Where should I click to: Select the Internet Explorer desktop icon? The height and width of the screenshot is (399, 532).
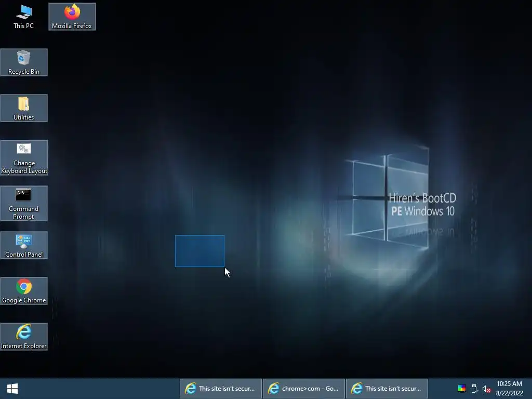tap(24, 337)
